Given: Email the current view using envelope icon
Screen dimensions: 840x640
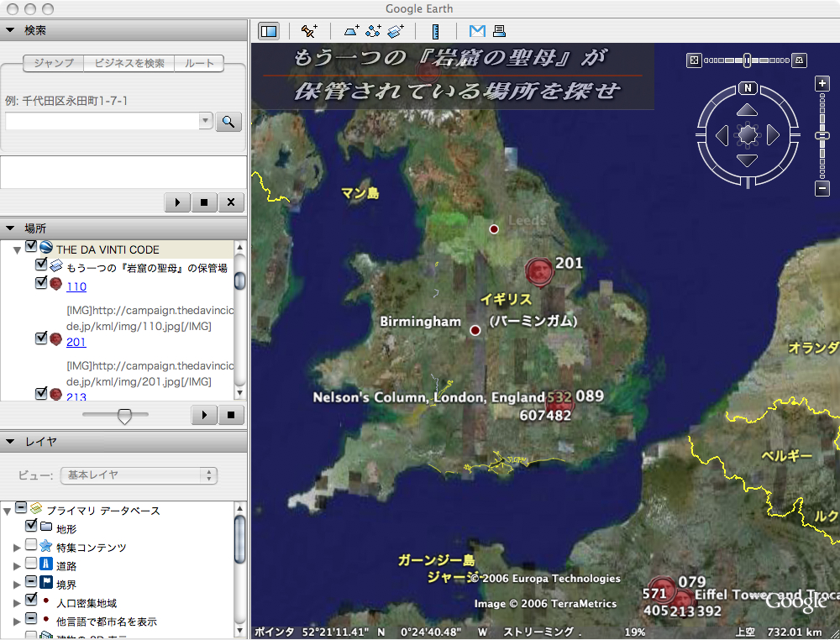Looking at the screenshot, I should click(477, 31).
